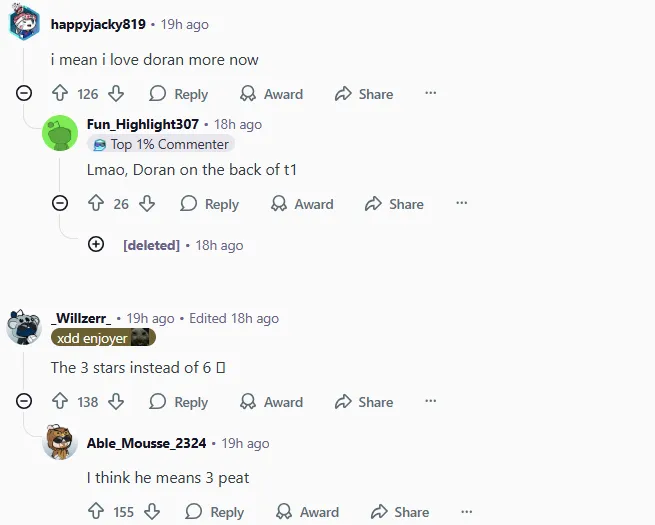This screenshot has width=655, height=525.
Task: Give an Award to happyjacky819's comment
Action: tap(272, 94)
